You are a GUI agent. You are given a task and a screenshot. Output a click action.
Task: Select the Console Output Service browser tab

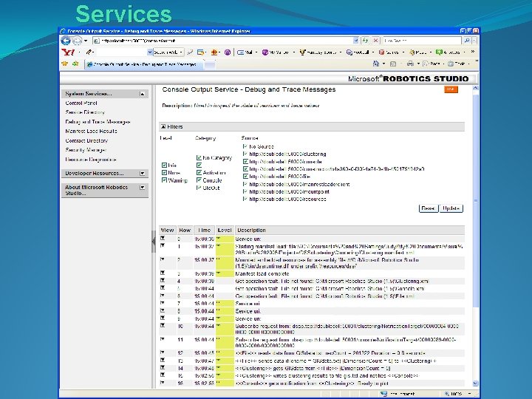click(x=144, y=64)
